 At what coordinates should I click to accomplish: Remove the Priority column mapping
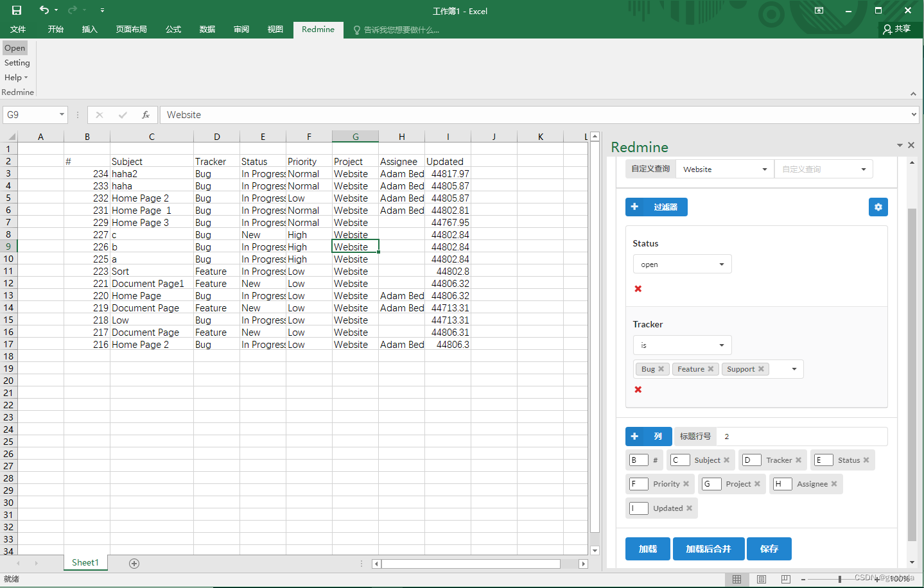[686, 484]
